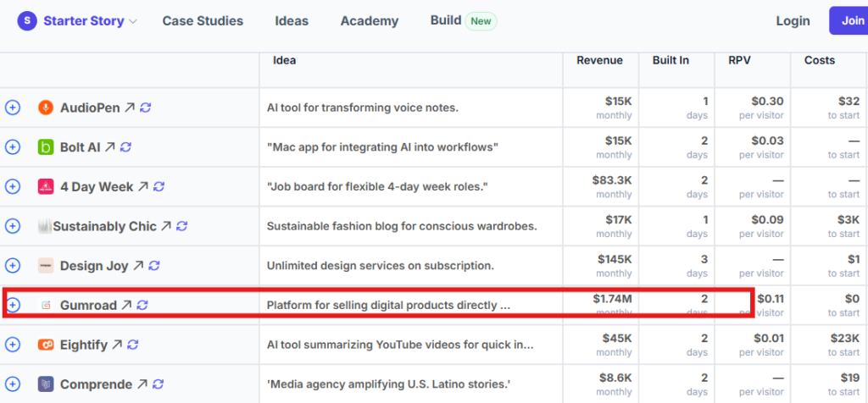Click the Starter Story purple logo icon
The width and height of the screenshot is (868, 403).
(27, 21)
